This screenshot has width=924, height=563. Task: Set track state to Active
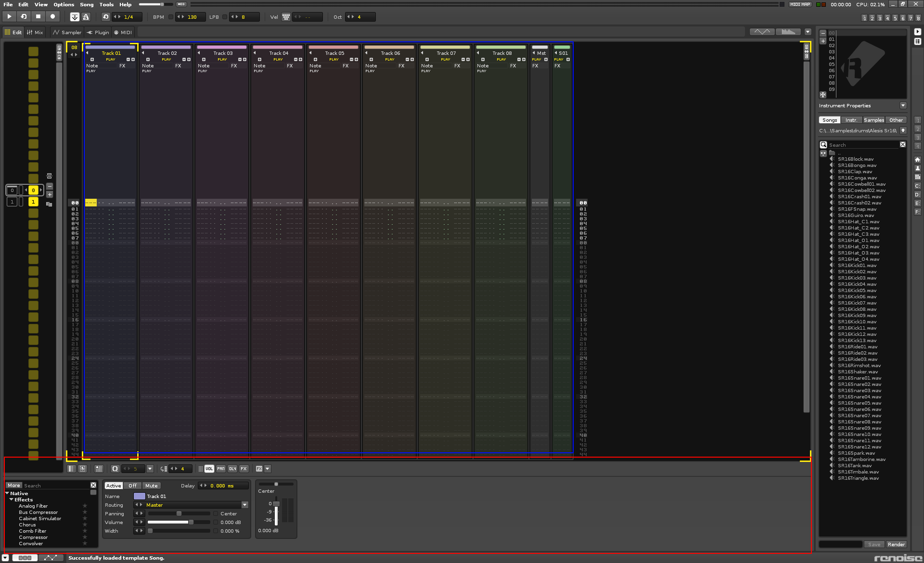pos(114,486)
